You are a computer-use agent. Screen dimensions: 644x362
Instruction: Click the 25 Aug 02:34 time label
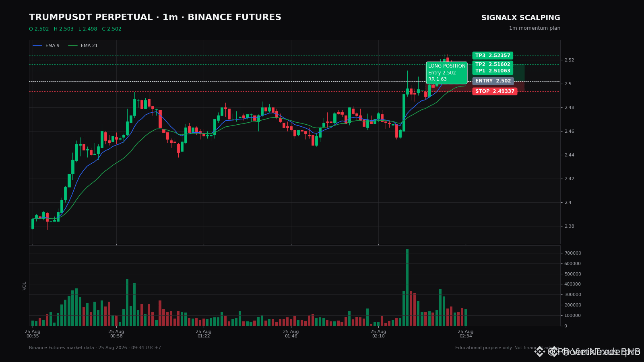tap(466, 334)
